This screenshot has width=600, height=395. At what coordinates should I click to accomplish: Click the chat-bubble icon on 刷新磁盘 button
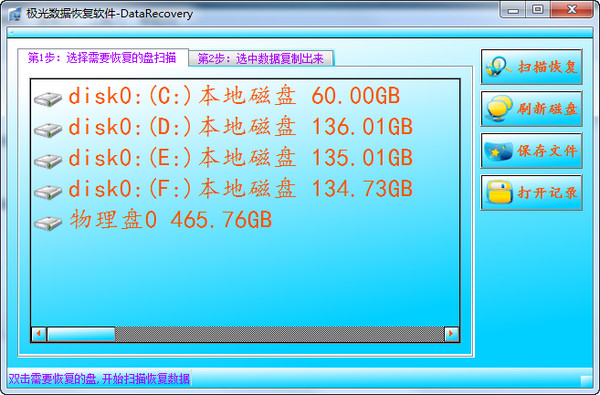[499, 109]
